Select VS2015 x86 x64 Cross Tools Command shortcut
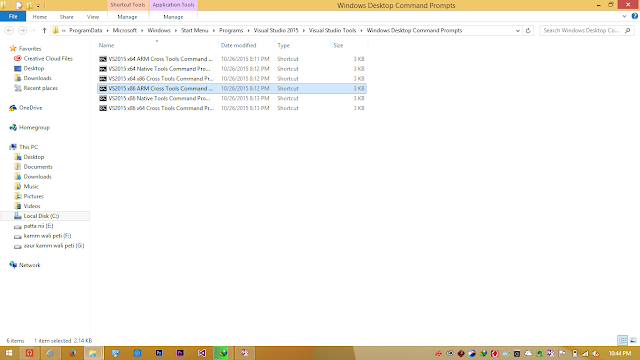Screen dimensions: 640x360 [231, 108]
